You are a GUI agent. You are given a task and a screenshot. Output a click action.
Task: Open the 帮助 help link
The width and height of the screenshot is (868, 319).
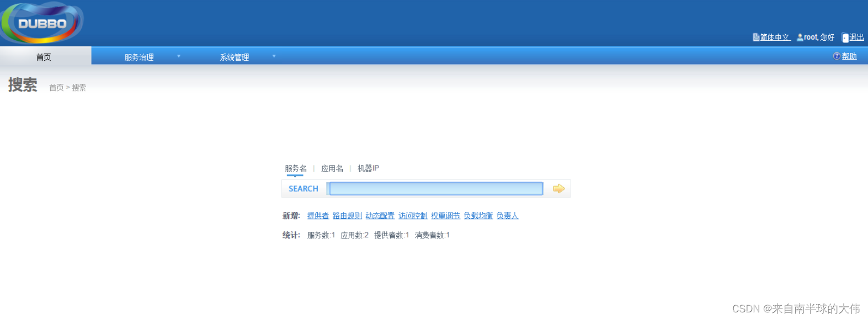(849, 56)
